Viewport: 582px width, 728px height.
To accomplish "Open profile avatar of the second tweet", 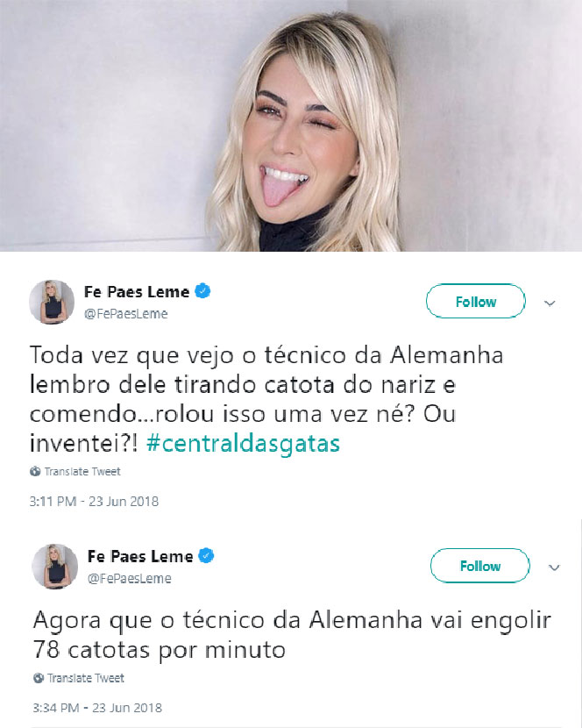I will point(54,567).
